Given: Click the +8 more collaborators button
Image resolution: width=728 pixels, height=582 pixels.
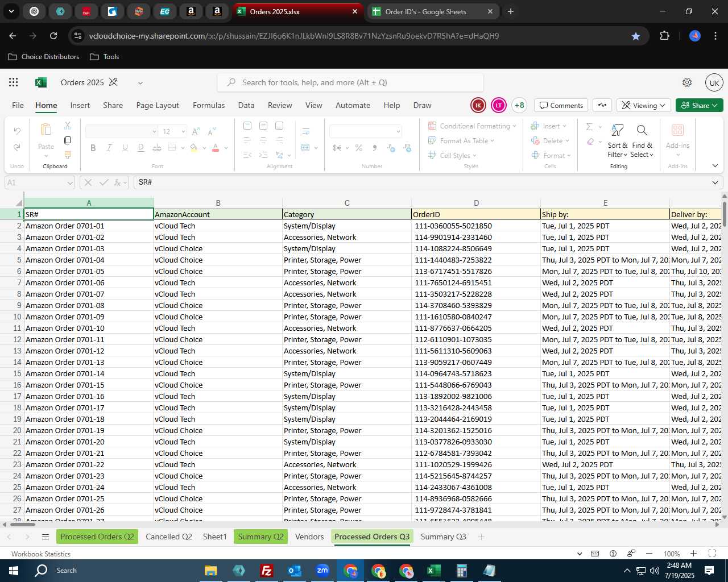Looking at the screenshot, I should (x=519, y=105).
